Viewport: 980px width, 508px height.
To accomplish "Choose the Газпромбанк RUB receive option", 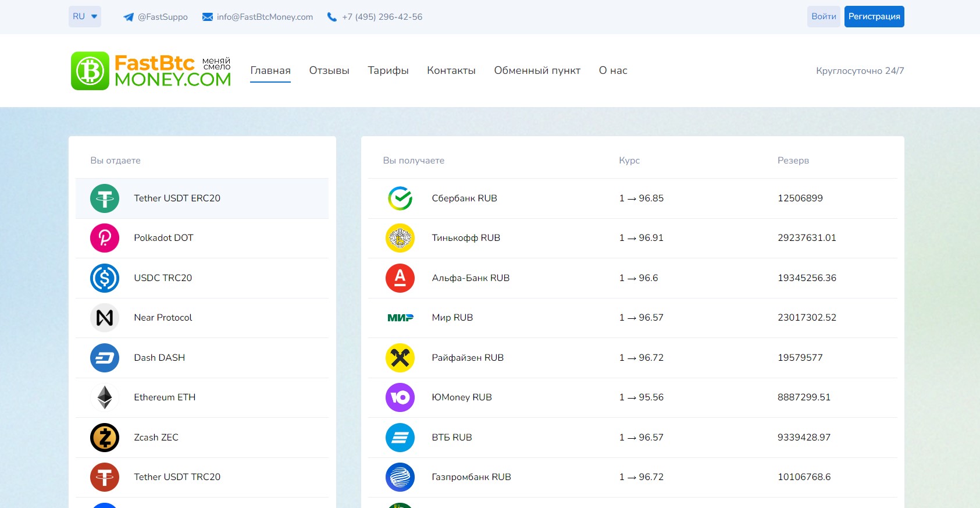I will (x=471, y=477).
